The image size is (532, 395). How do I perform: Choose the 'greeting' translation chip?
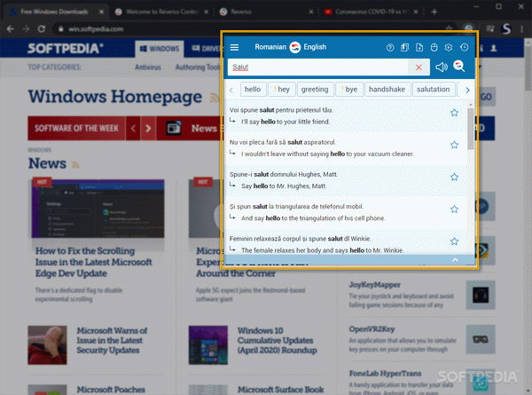tap(315, 90)
